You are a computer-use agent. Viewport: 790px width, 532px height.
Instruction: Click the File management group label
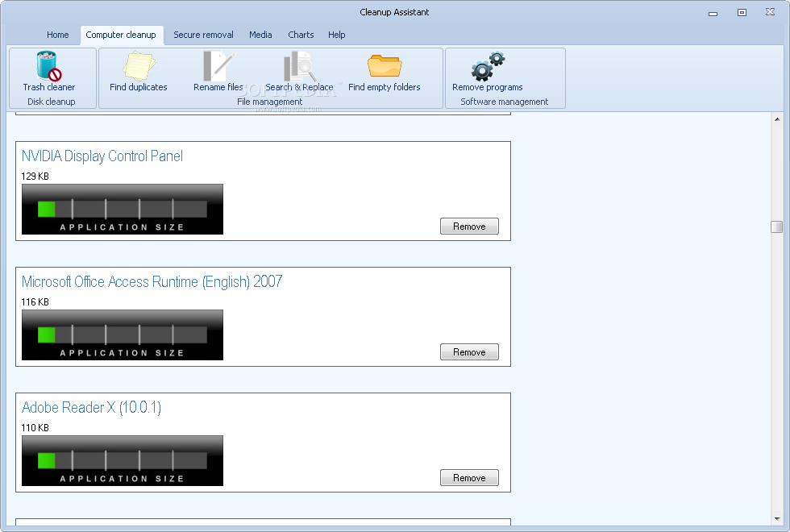(269, 102)
